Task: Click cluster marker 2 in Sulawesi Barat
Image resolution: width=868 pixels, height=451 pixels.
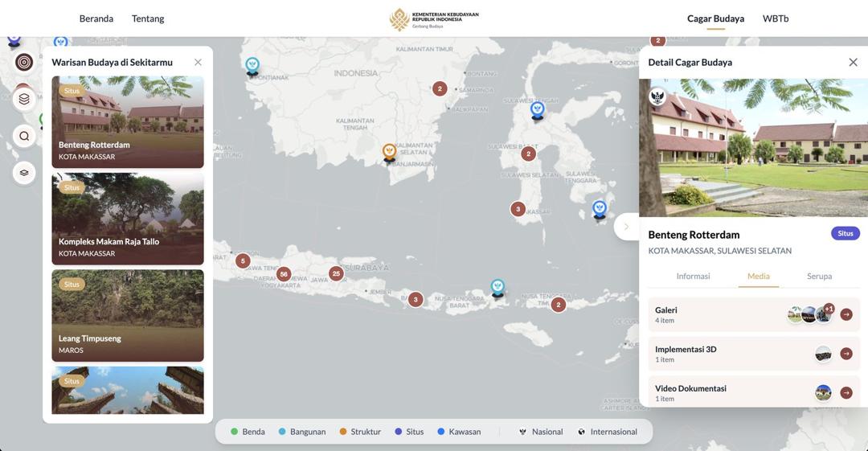Action: tap(528, 154)
